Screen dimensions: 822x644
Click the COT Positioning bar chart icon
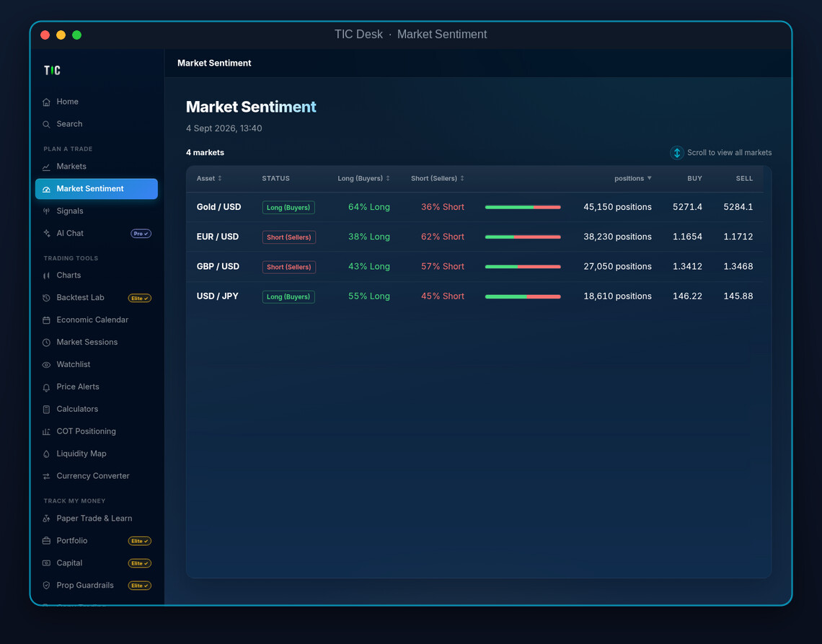46,431
